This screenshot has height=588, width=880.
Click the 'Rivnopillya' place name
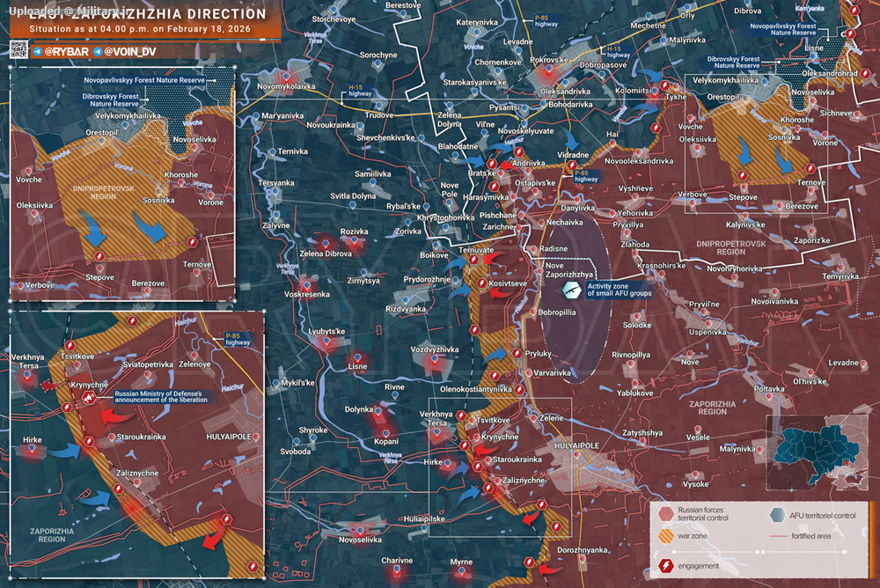pos(631,355)
